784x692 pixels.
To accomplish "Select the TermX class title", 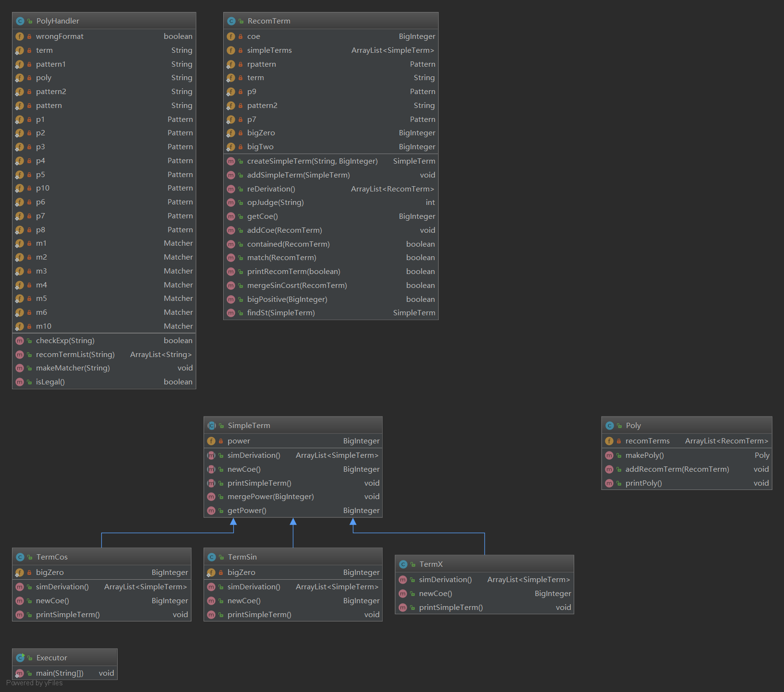I will pos(431,564).
